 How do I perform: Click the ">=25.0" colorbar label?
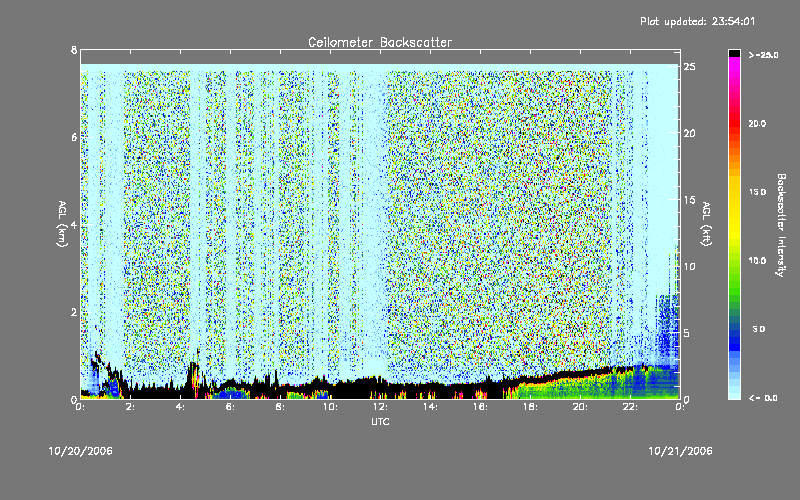click(x=763, y=55)
